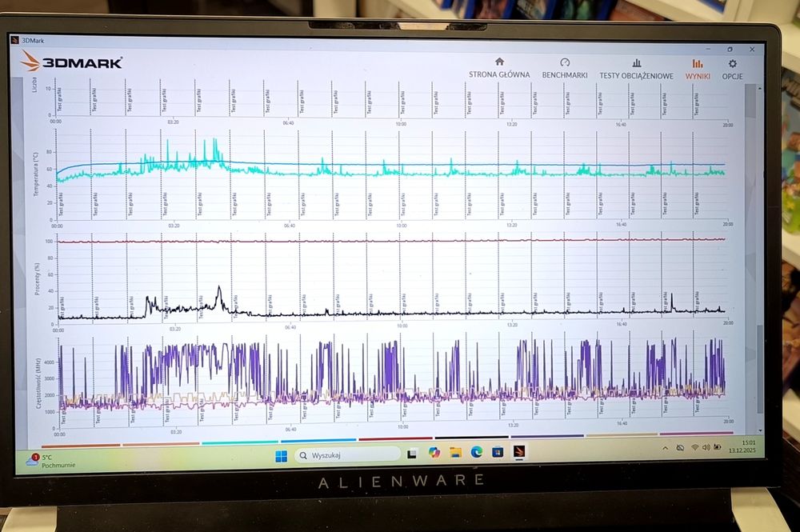Toggle the dark red legend color bar

click(395, 438)
